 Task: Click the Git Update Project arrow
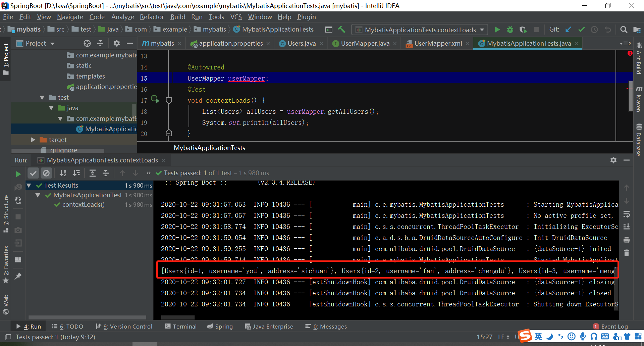click(x=568, y=30)
